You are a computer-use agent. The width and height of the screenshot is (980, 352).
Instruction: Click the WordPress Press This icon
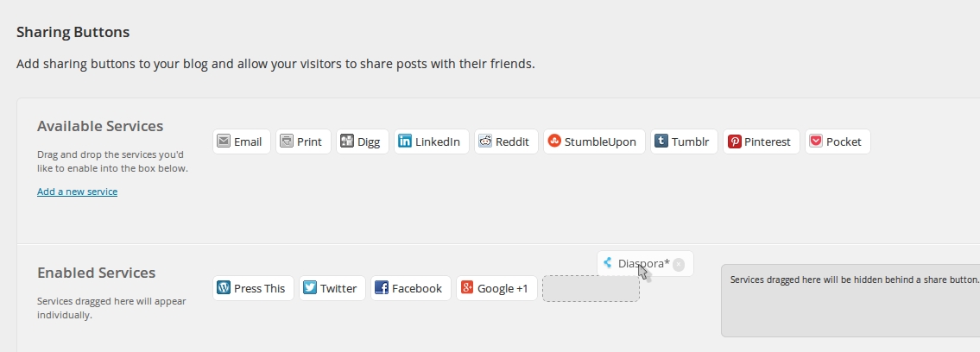click(224, 288)
